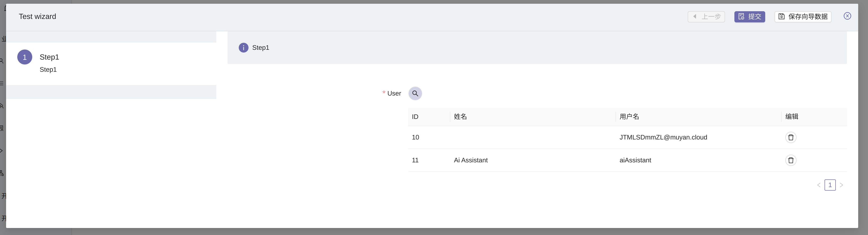Delete the Ai Assistant row
868x235 pixels.
pos(790,160)
